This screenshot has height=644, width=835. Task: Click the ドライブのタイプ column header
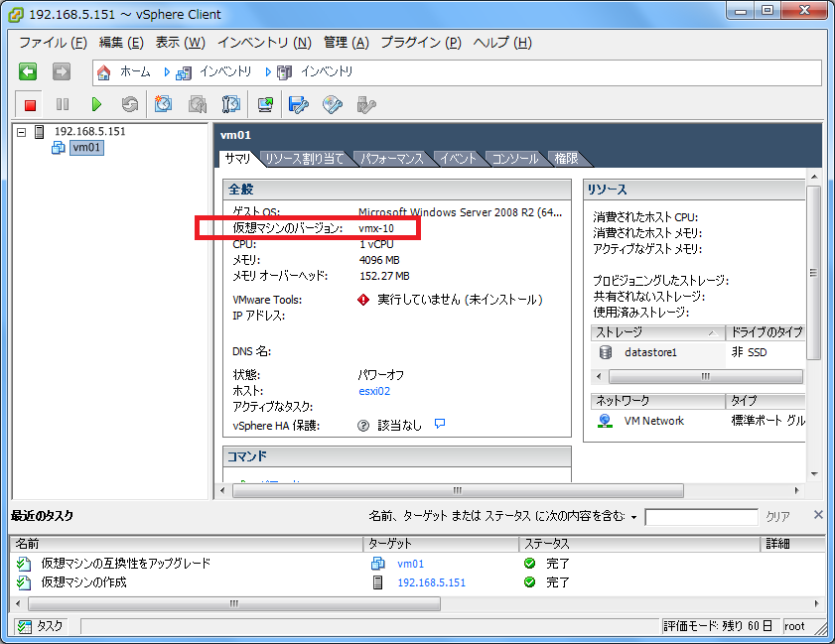765,332
